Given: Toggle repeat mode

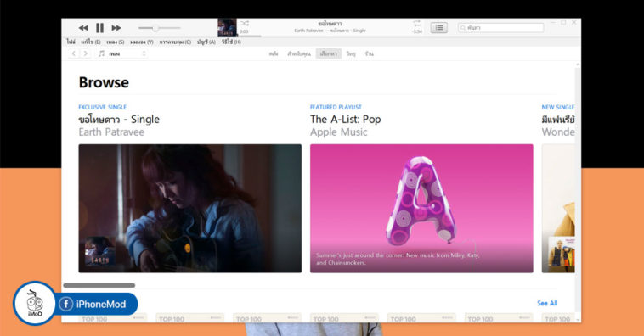Looking at the screenshot, I should pos(417,24).
